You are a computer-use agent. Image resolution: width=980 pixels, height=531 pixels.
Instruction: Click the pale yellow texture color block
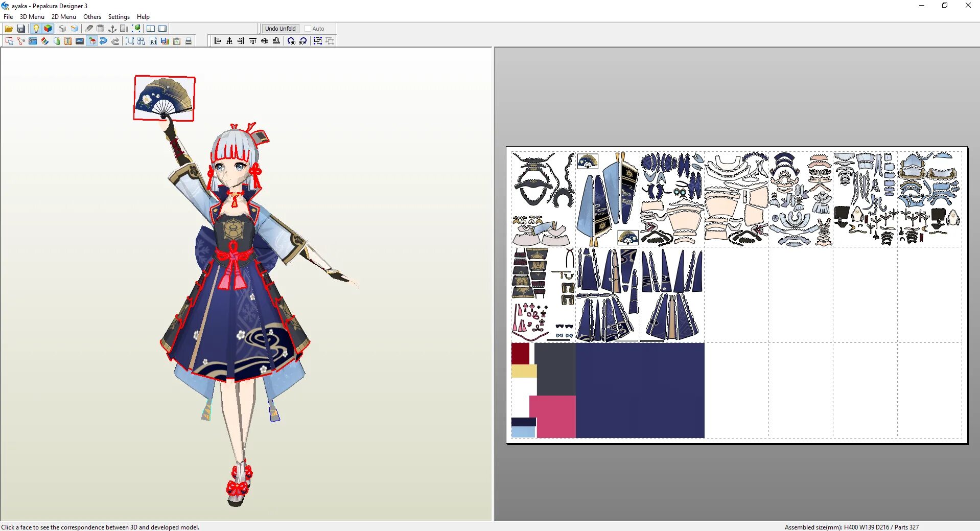pyautogui.click(x=524, y=371)
